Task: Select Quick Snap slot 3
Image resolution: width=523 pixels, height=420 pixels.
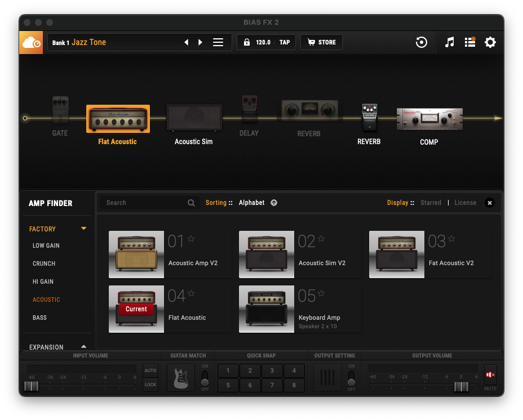Action: click(x=272, y=370)
